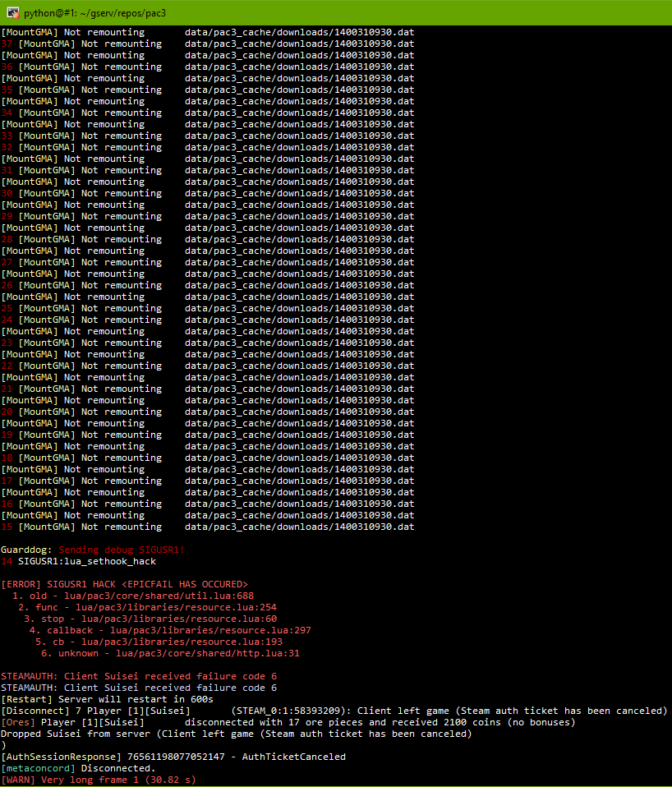
Task: Click the [Restart] Server will restart in 600s line
Action: (107, 699)
